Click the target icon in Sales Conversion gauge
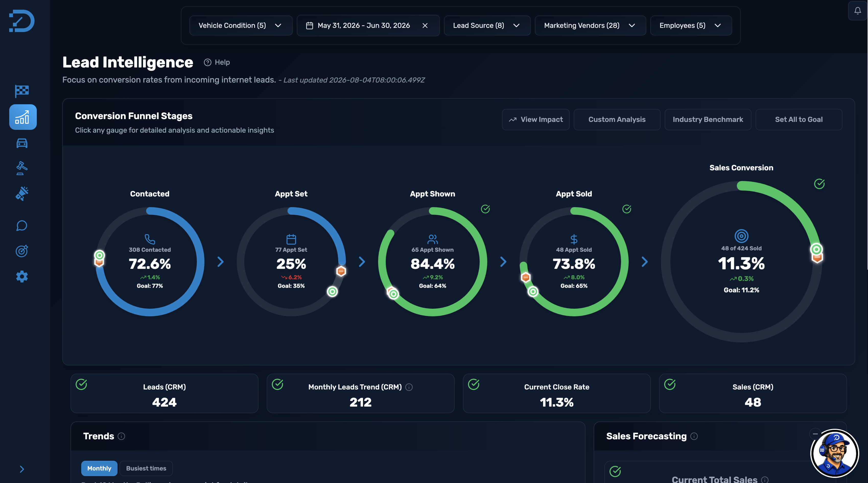The height and width of the screenshot is (483, 868). [741, 236]
